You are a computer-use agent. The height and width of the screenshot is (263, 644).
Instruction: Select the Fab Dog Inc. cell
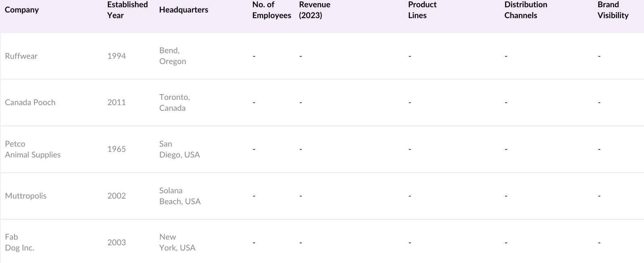coord(19,242)
